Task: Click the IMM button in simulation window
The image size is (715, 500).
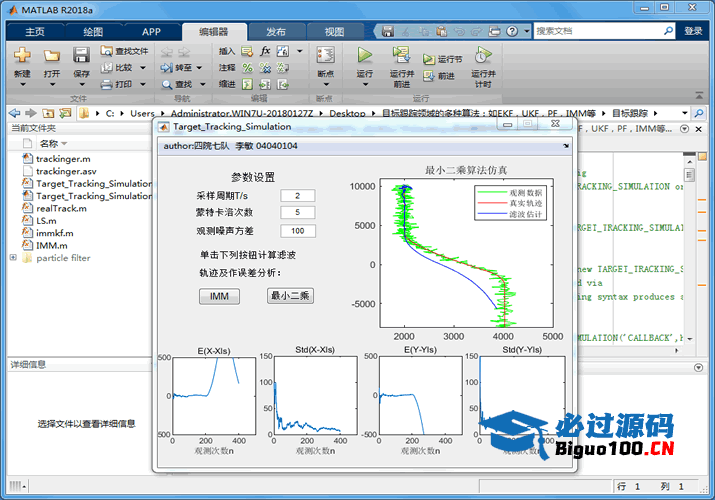Action: [219, 296]
